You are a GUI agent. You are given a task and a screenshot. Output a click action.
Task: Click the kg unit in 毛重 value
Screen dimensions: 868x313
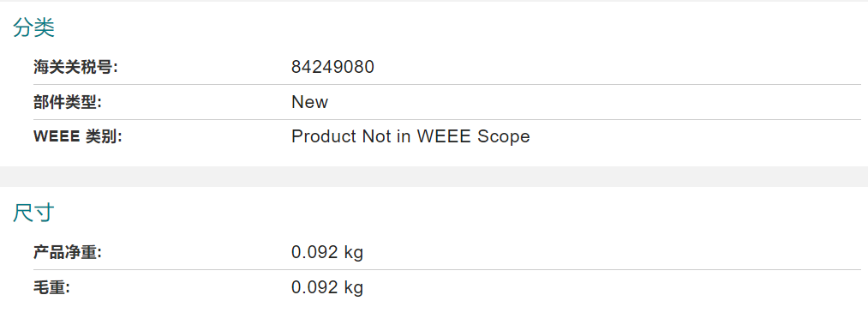(x=353, y=288)
